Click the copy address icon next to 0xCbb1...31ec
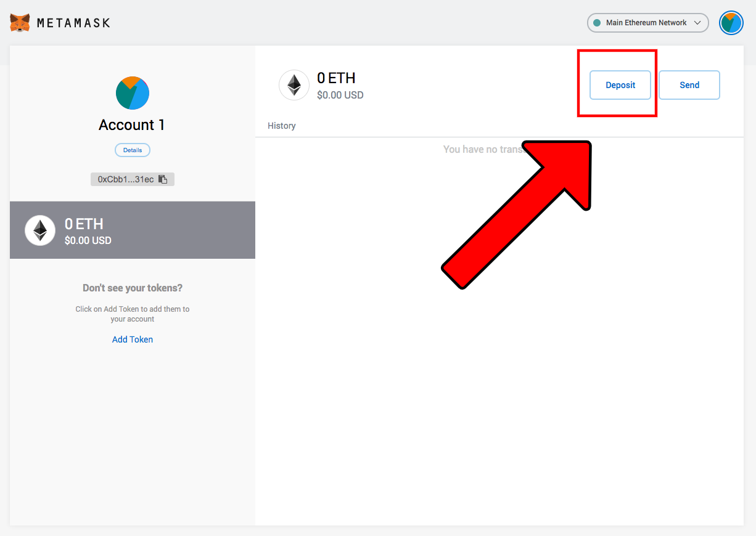 [163, 179]
